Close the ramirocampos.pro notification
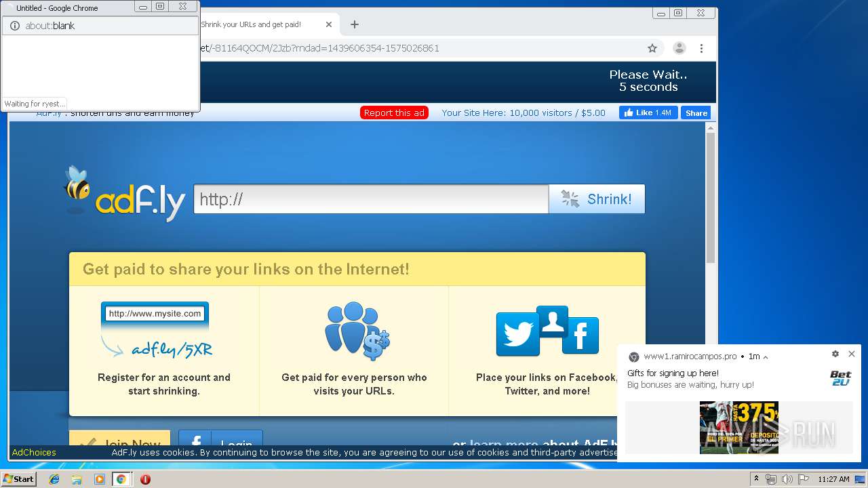868x488 pixels. pyautogui.click(x=852, y=354)
